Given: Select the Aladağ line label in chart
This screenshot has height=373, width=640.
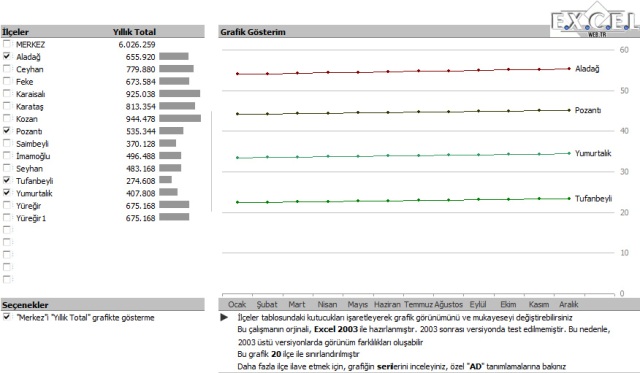Looking at the screenshot, I should click(x=587, y=69).
